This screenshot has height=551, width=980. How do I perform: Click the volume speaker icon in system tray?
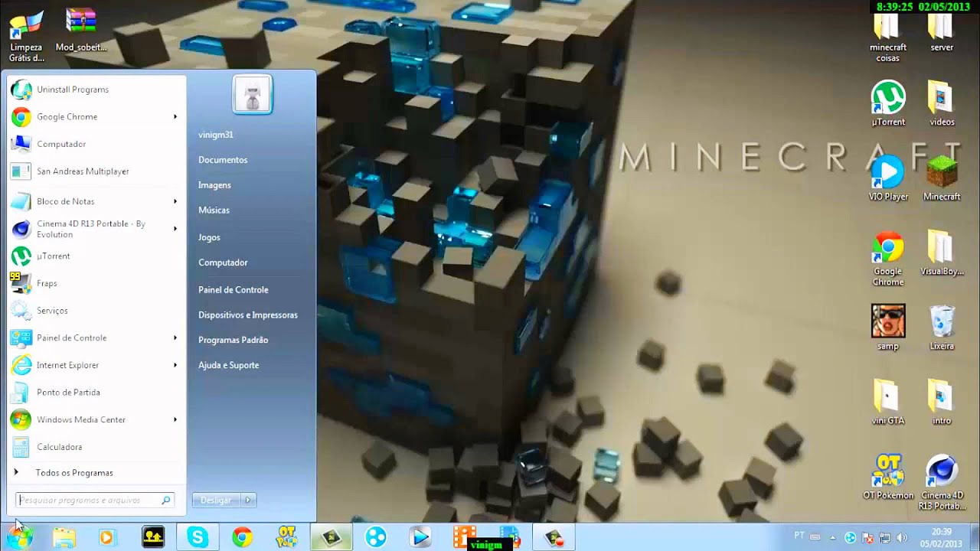[x=901, y=537]
